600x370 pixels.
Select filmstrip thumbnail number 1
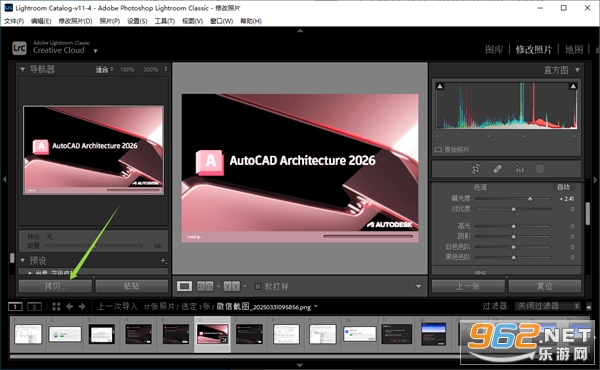point(28,334)
